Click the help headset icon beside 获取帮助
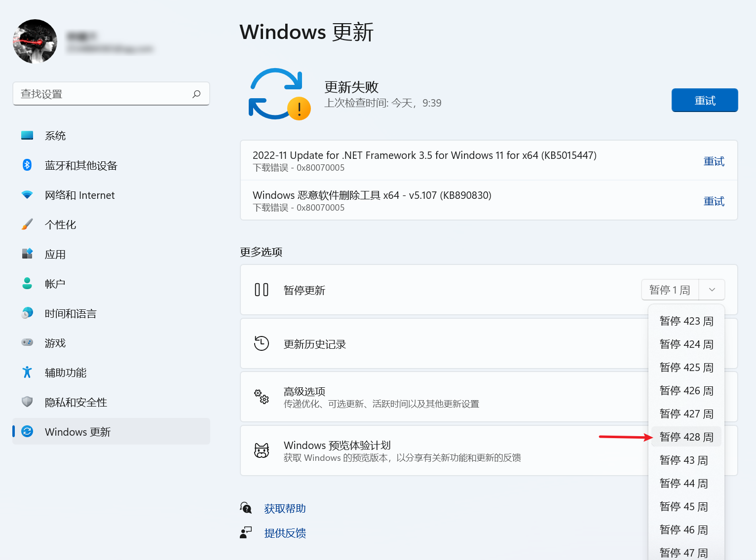The width and height of the screenshot is (756, 560). click(x=246, y=508)
